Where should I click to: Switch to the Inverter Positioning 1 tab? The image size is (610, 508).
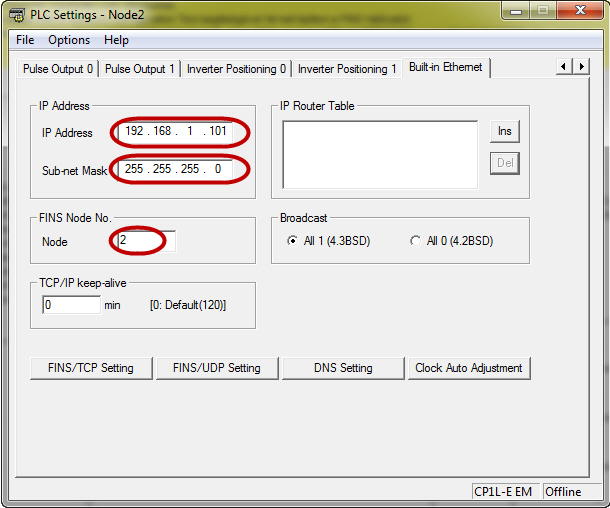coord(347,69)
